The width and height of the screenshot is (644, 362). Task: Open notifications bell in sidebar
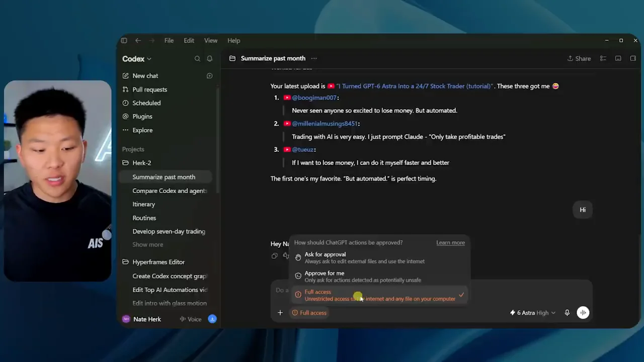pos(210,59)
